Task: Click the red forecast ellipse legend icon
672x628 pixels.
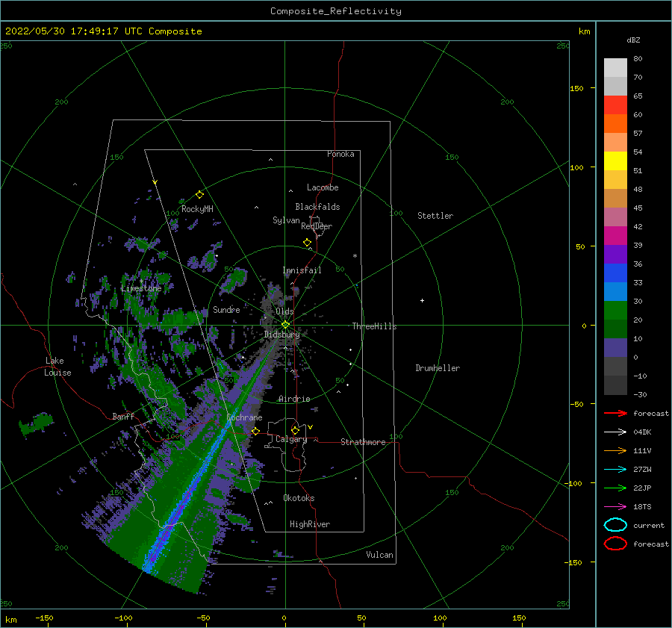Action: click(615, 544)
